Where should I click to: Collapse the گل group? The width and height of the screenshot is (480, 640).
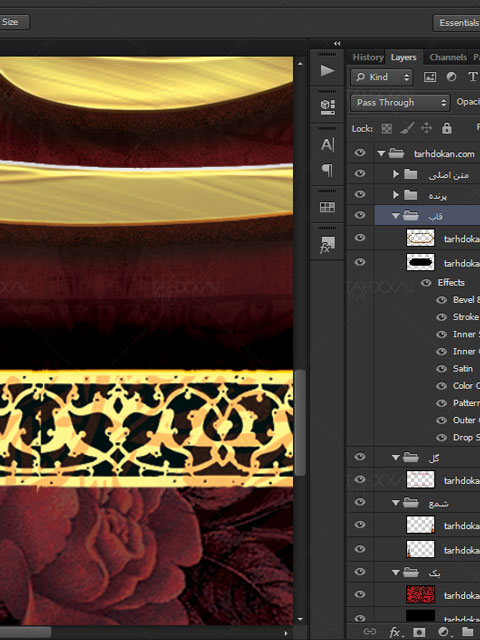(x=396, y=458)
